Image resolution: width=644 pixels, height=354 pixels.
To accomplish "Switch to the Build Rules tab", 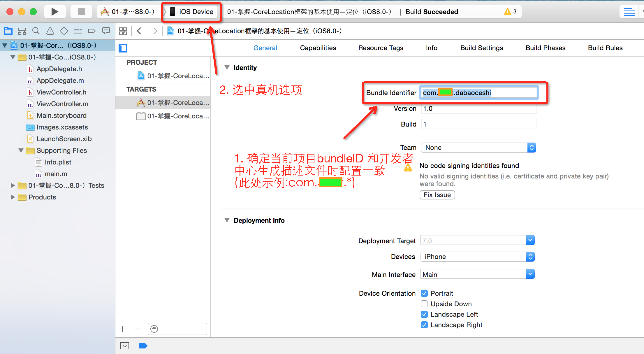I will click(x=605, y=48).
